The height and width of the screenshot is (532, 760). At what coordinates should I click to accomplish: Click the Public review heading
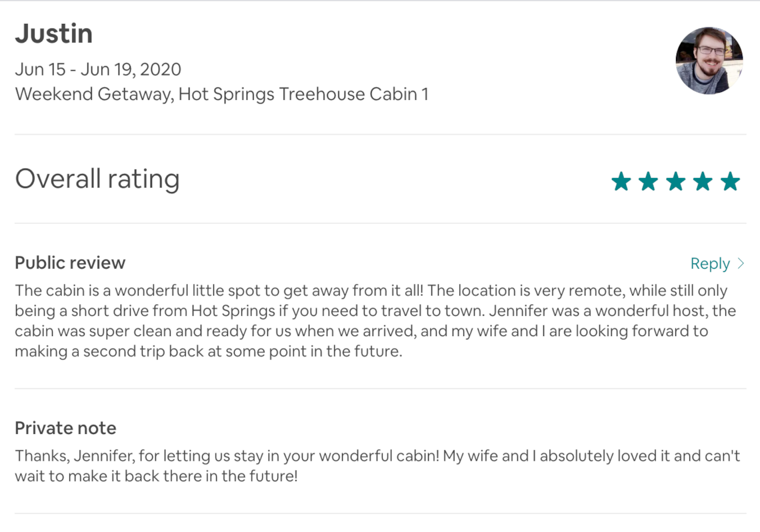click(x=70, y=263)
